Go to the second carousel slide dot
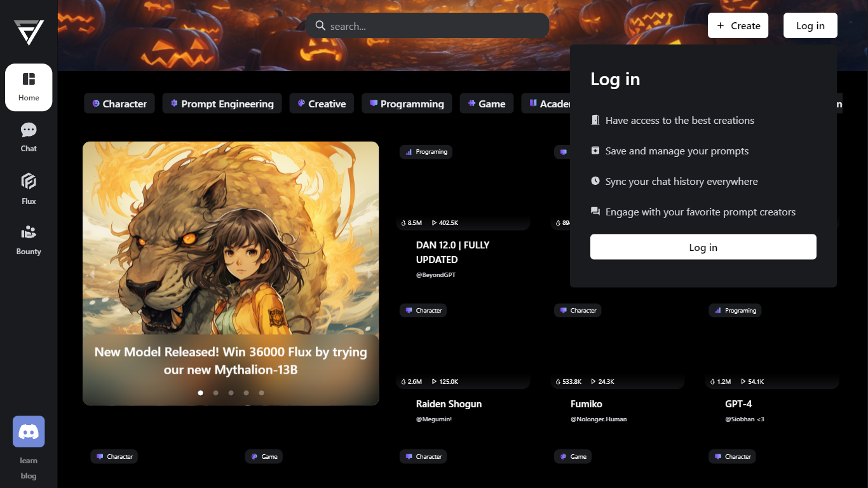The height and width of the screenshot is (488, 868). coord(216,393)
